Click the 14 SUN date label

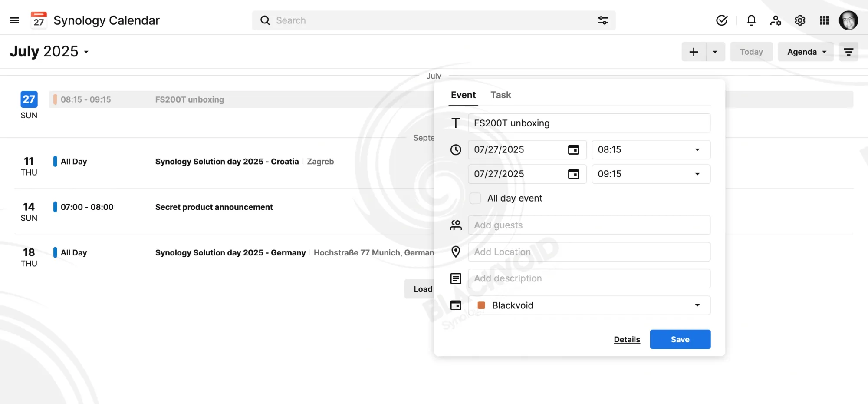coord(29,212)
